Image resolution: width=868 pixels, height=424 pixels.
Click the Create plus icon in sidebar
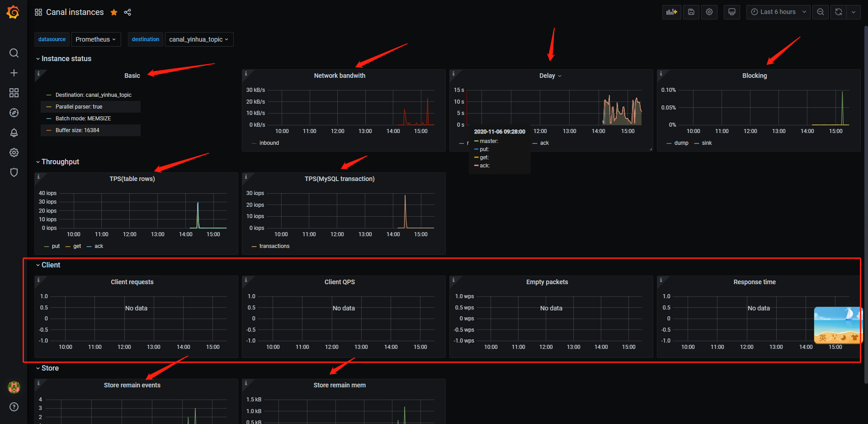coord(14,73)
